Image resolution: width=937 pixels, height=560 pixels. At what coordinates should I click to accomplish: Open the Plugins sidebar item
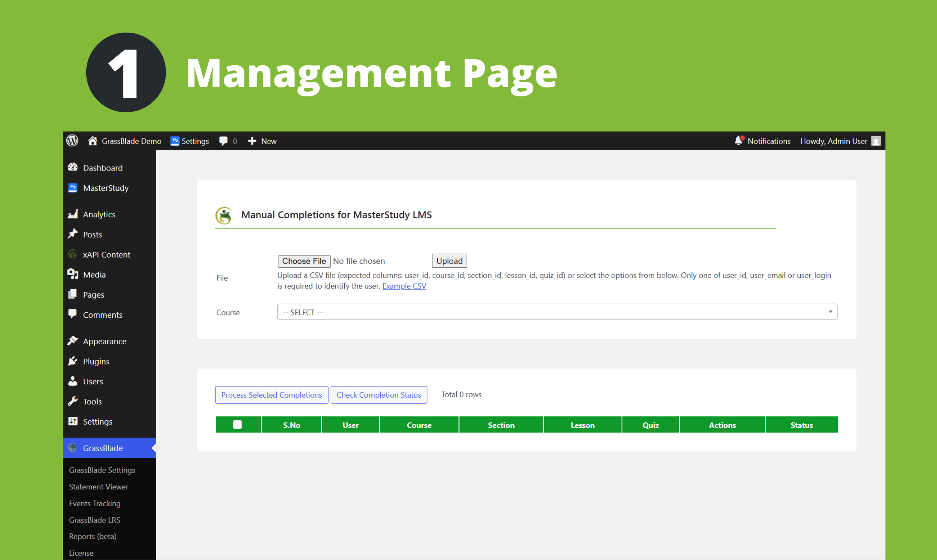tap(96, 361)
